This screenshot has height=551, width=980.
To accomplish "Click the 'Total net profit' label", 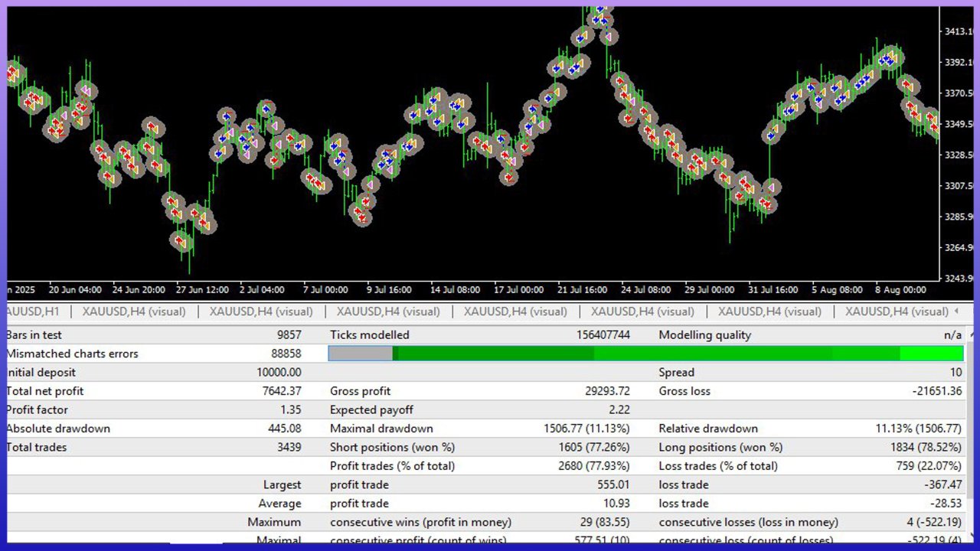I will [x=45, y=391].
